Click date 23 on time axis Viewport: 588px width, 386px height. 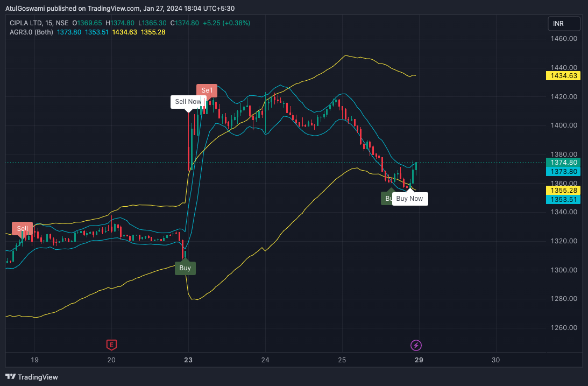[188, 360]
